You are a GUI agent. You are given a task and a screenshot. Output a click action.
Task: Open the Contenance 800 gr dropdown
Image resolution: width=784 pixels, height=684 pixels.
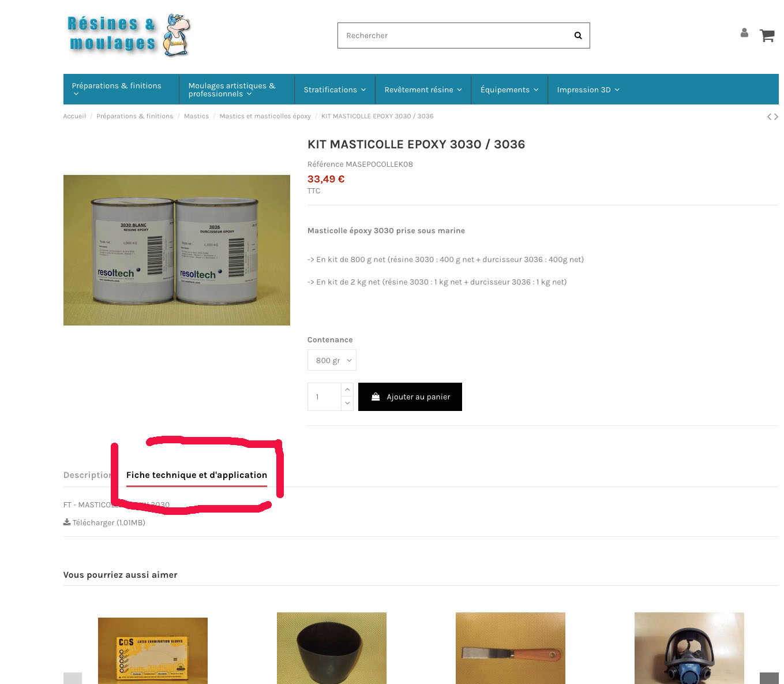pos(332,360)
